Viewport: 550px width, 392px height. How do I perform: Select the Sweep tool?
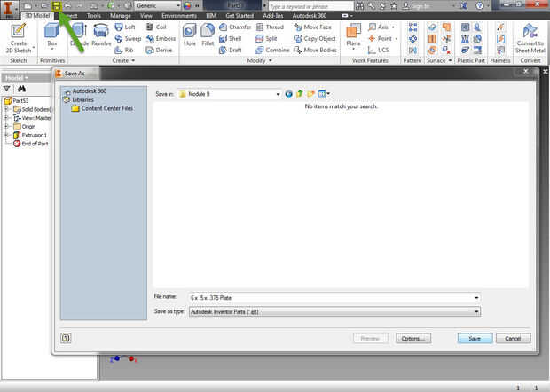pyautogui.click(x=128, y=38)
